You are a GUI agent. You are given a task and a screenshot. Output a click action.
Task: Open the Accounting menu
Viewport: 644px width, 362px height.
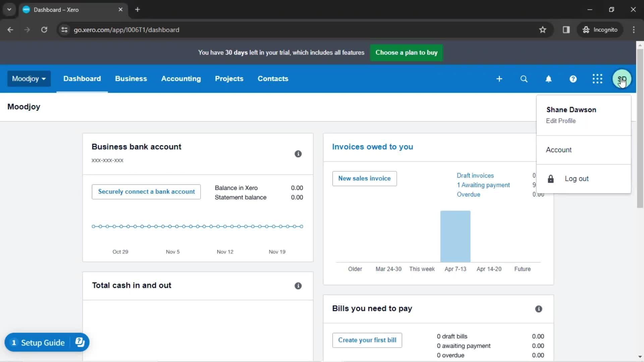click(x=181, y=79)
